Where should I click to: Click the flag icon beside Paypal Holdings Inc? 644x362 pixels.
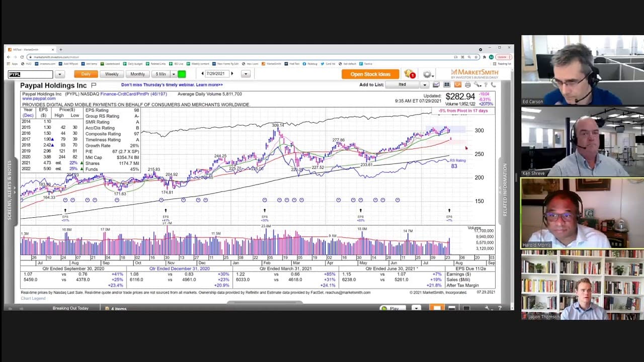click(94, 85)
